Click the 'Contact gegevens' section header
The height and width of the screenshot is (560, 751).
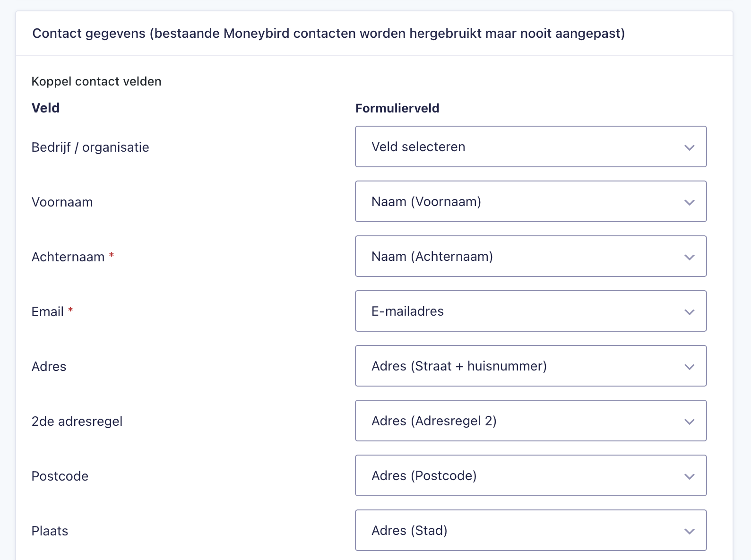point(328,34)
